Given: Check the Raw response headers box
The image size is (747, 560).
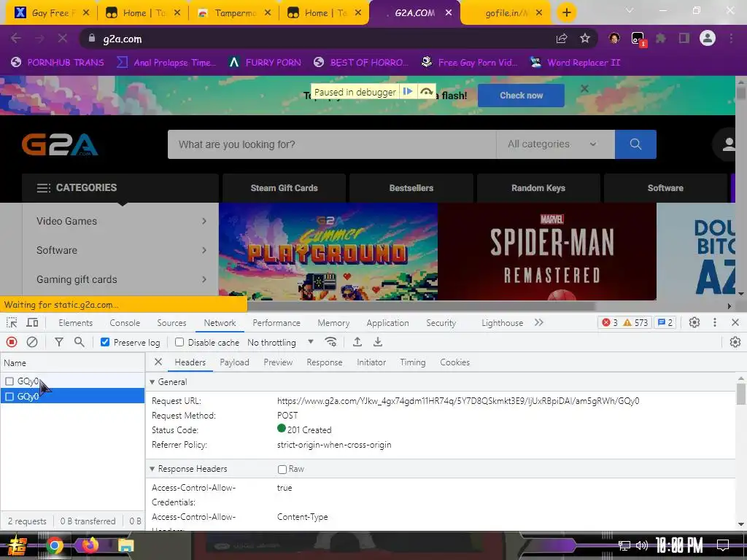Looking at the screenshot, I should click(x=282, y=470).
